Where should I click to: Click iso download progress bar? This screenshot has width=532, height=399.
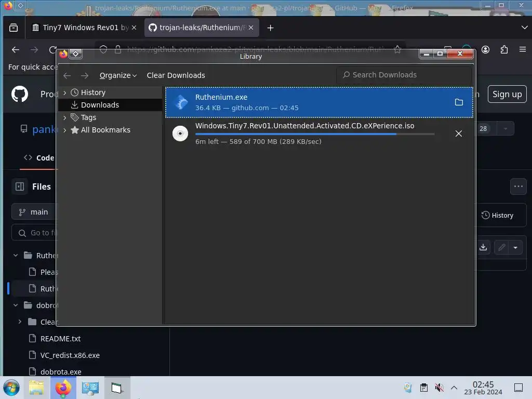pos(315,134)
